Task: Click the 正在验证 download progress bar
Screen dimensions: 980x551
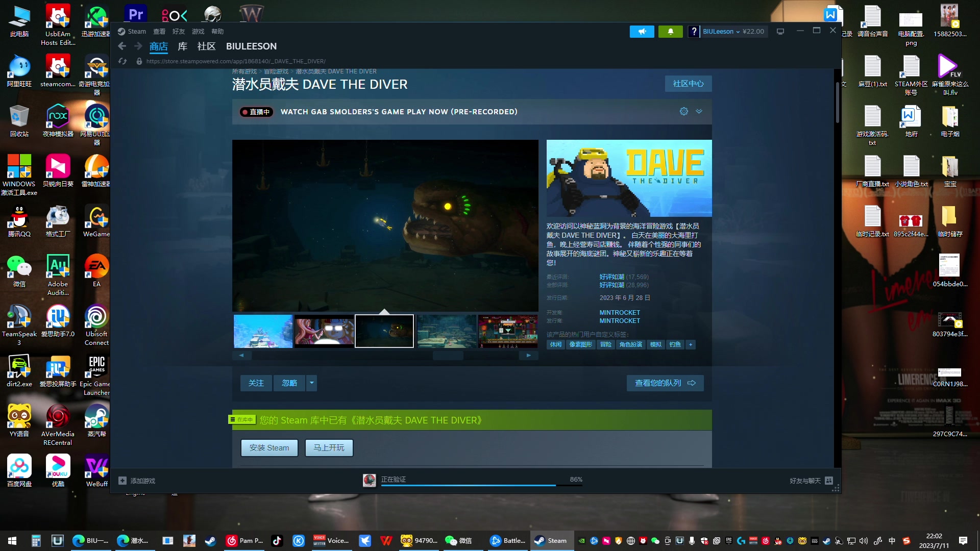Action: coord(482,485)
